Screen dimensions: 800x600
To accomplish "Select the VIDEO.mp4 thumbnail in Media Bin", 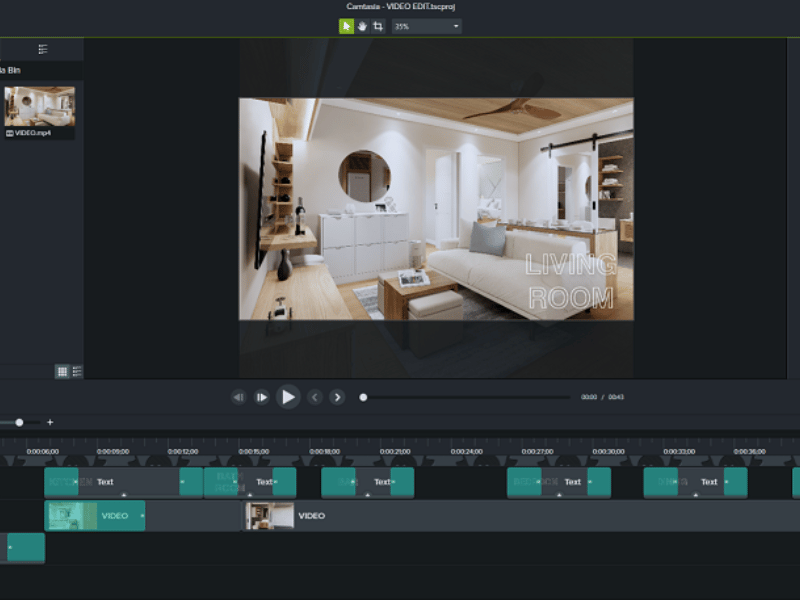I will tap(40, 106).
